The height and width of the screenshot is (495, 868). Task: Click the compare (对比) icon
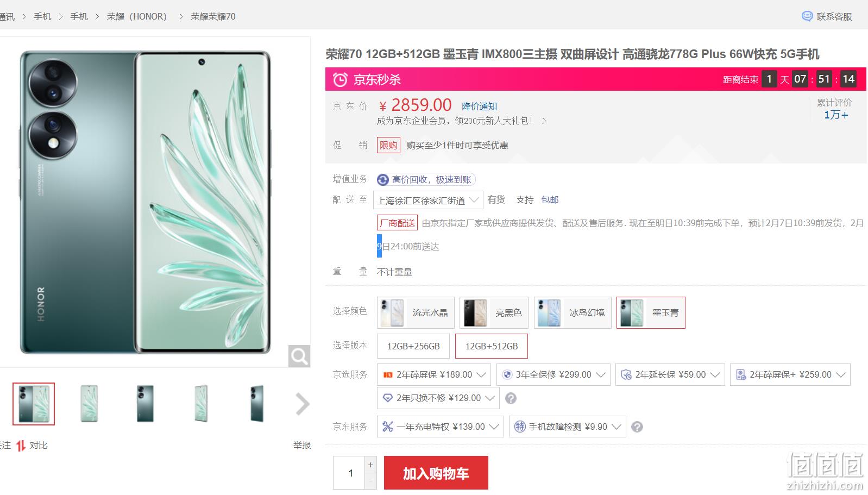pos(21,446)
